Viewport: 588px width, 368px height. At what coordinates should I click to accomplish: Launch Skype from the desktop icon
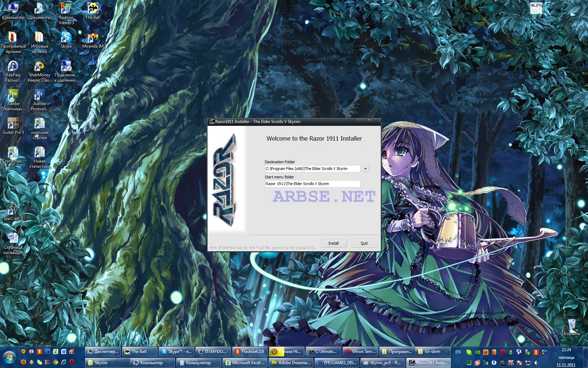[66, 40]
